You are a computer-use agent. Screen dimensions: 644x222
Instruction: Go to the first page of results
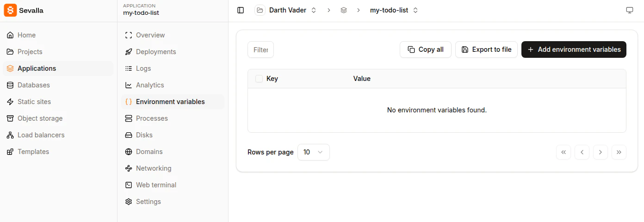[563, 152]
